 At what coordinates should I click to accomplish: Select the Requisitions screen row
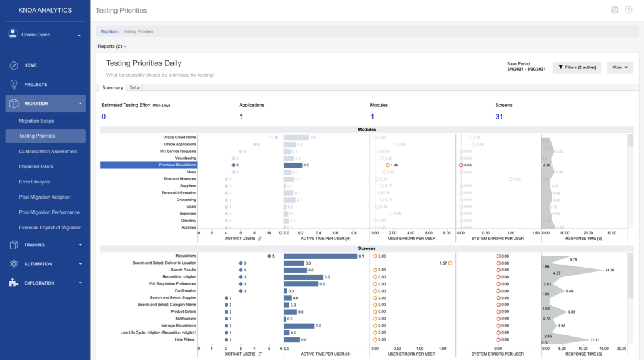click(x=186, y=256)
